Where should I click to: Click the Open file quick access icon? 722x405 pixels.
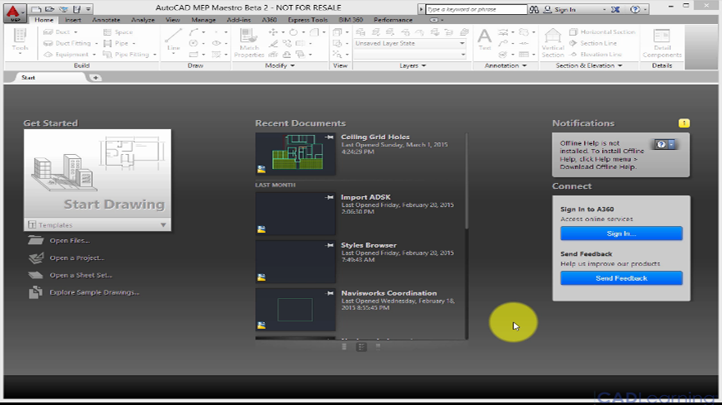[49, 9]
